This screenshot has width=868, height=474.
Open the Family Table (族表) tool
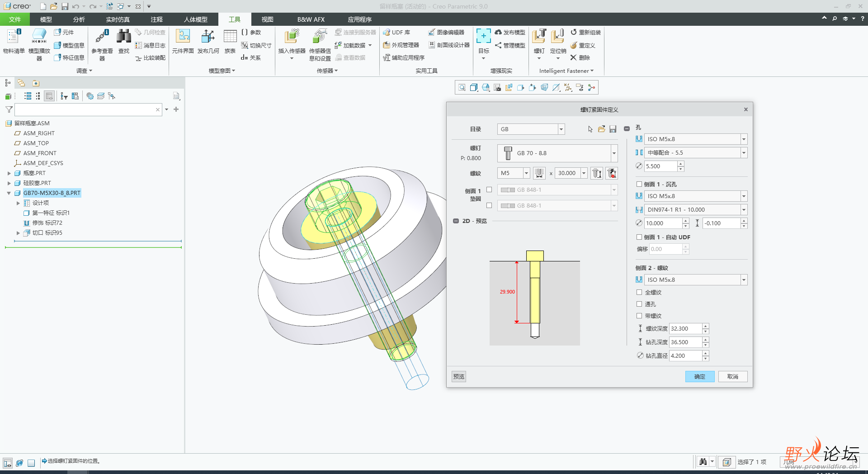click(230, 42)
